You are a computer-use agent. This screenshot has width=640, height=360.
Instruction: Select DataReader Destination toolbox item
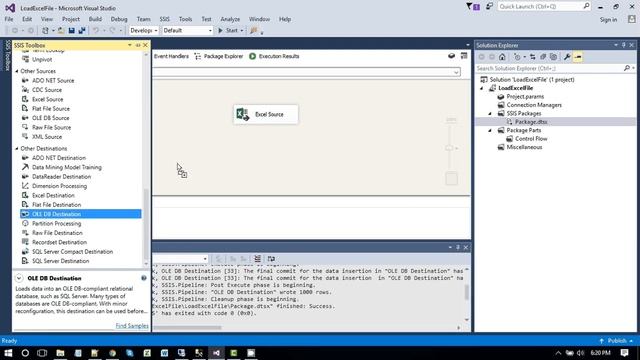pyautogui.click(x=61, y=176)
